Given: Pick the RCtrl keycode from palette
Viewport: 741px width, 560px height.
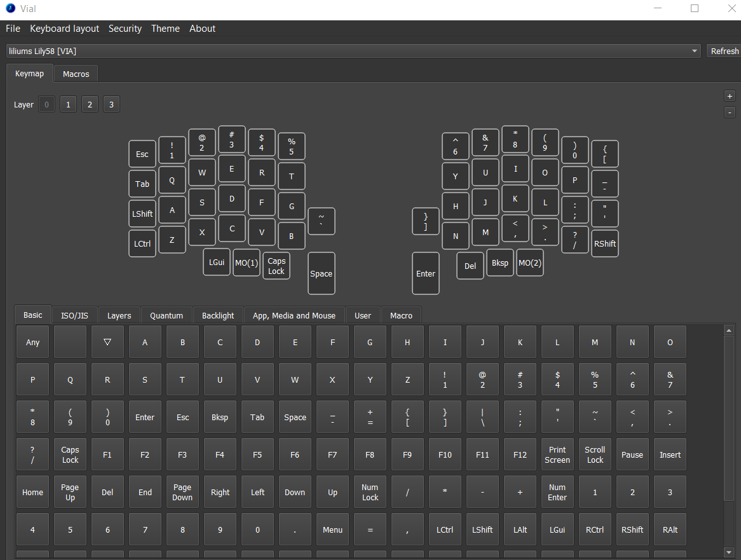Looking at the screenshot, I should 595,529.
